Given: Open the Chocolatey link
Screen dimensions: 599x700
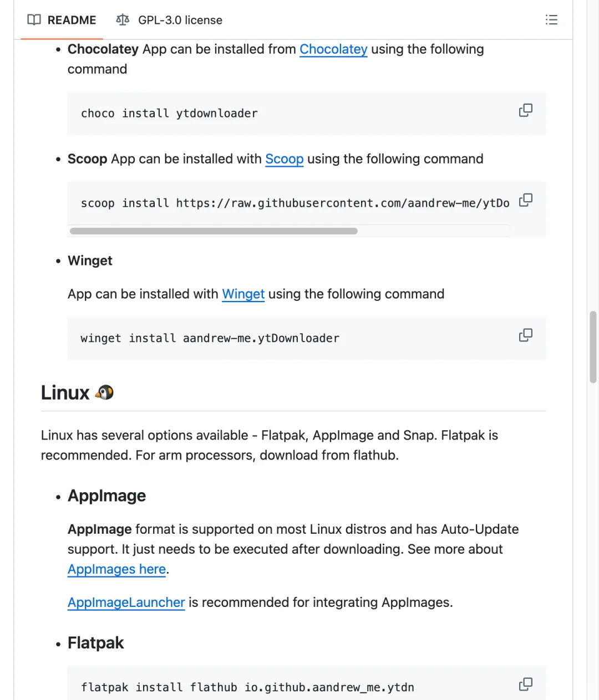Looking at the screenshot, I should pos(333,49).
